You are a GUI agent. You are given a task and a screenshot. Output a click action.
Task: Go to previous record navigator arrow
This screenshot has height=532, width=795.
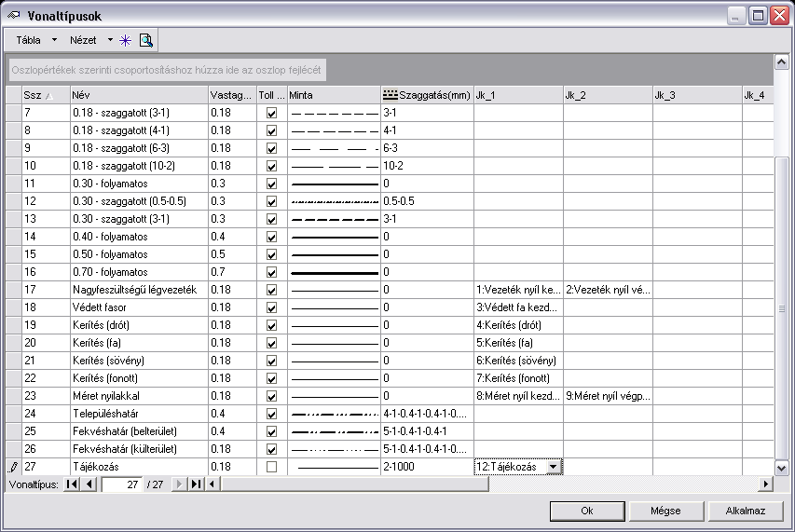coord(89,484)
